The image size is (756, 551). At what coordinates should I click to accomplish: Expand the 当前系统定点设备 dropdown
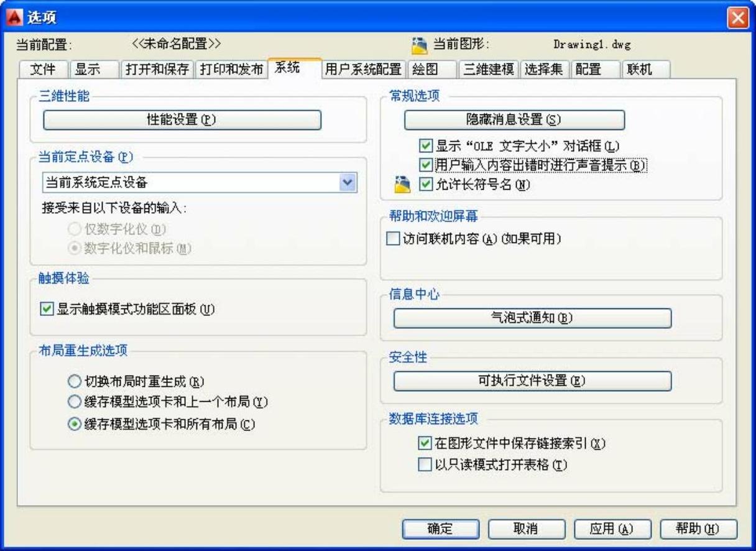(348, 182)
